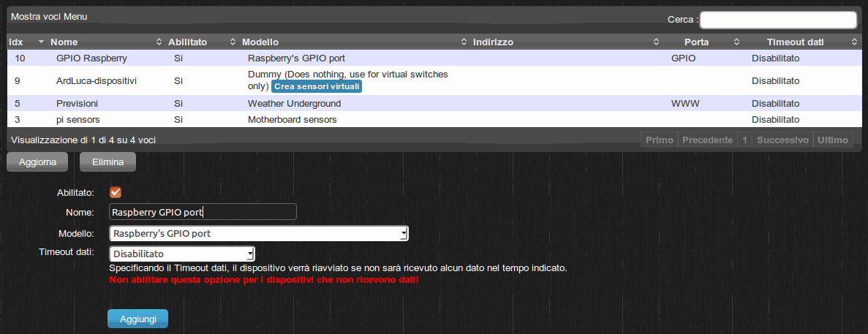Click Idx value 5
The width and height of the screenshot is (868, 334).
pyautogui.click(x=18, y=103)
